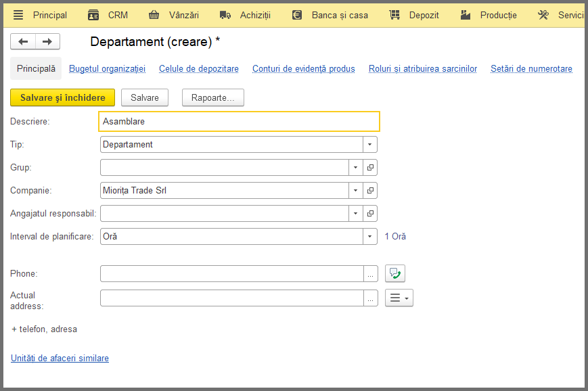The height and width of the screenshot is (391, 588).
Task: Open the hamburger main menu icon
Action: click(x=18, y=15)
